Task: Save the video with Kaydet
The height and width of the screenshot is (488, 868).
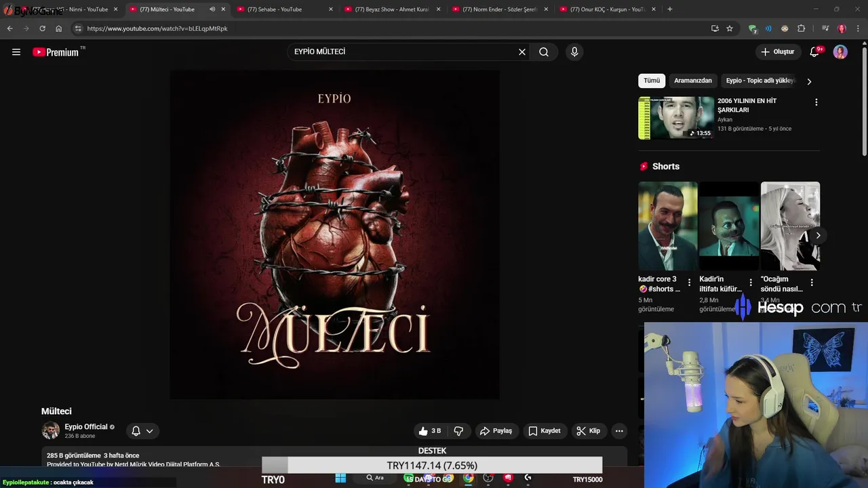Action: point(544,431)
